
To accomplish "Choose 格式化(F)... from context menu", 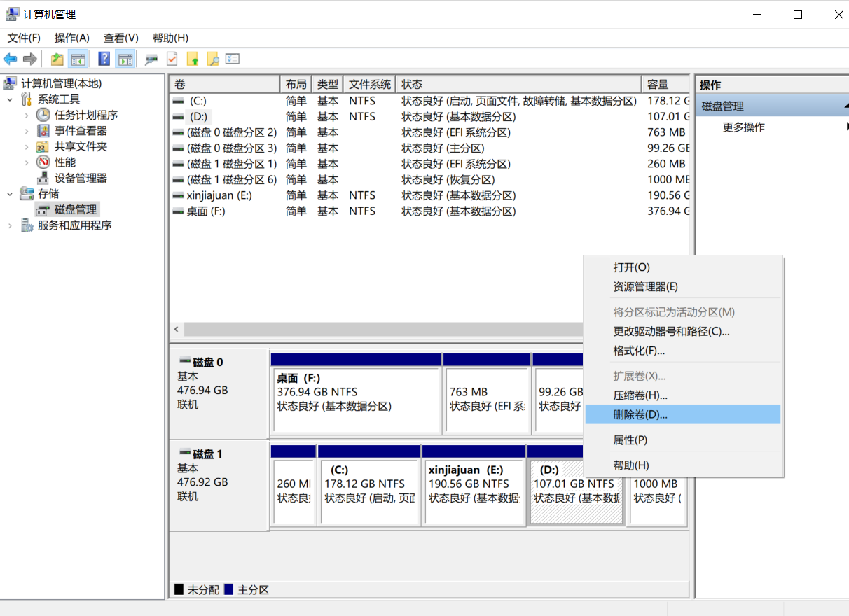I will pos(683,351).
